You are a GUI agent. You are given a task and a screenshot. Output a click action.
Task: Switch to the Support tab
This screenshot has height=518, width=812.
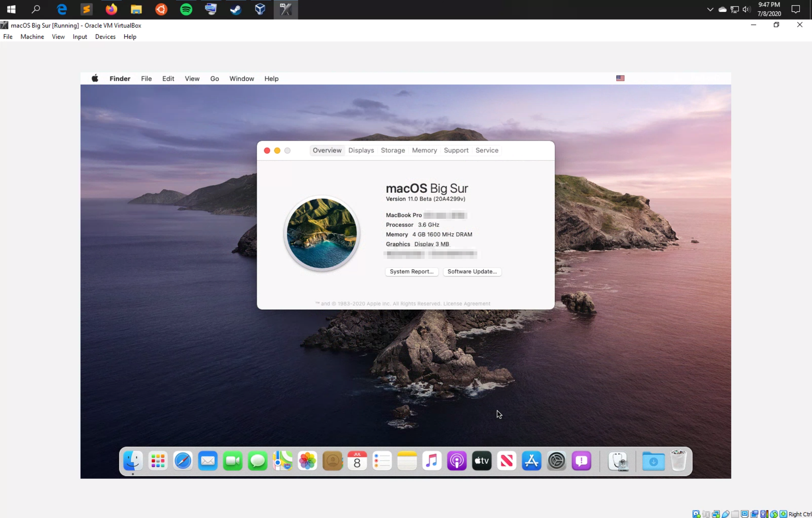pos(456,150)
